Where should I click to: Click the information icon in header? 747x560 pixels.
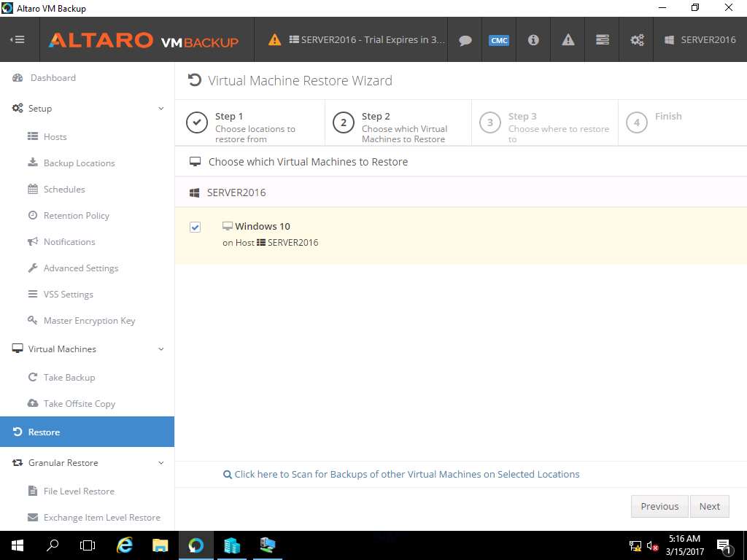click(x=533, y=40)
